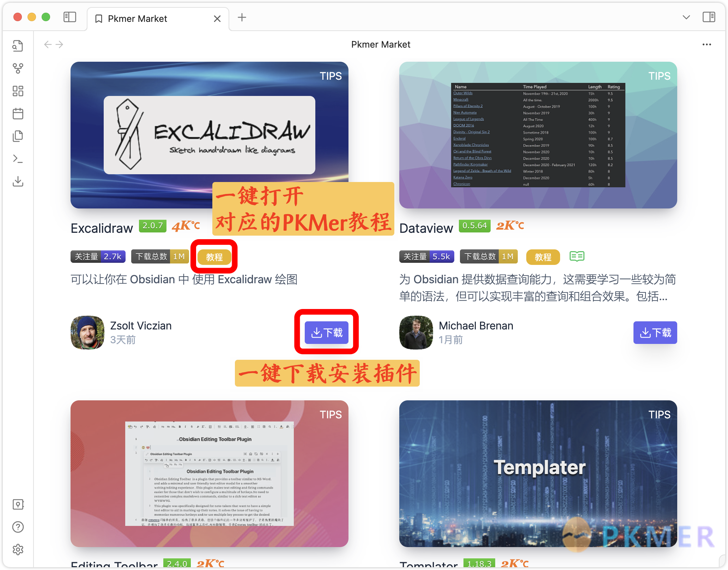Click the Dataview description text
This screenshot has width=728, height=570.
coord(538,288)
